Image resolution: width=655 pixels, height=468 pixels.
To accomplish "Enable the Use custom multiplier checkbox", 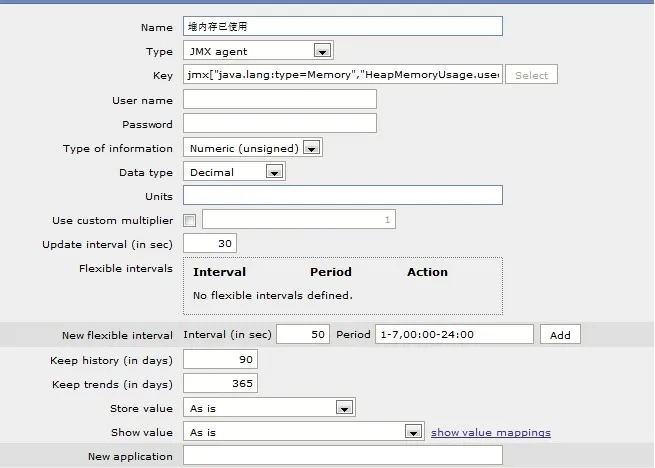I will (x=190, y=220).
